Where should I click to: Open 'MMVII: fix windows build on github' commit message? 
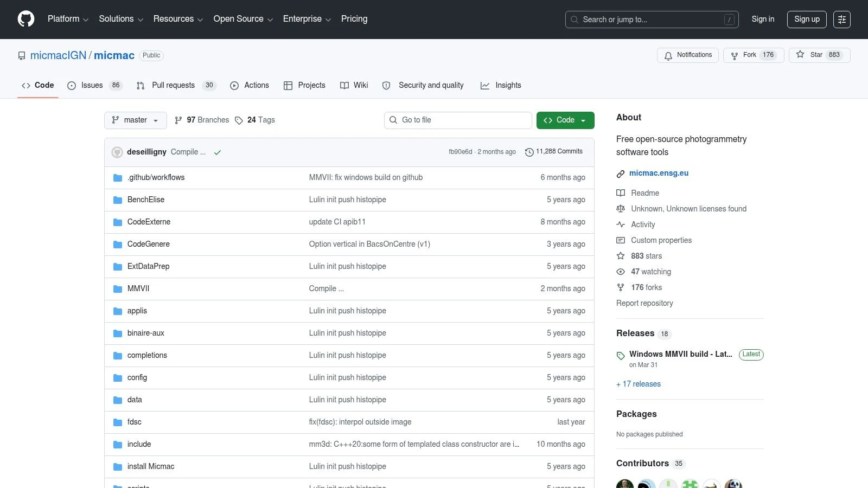tap(366, 177)
